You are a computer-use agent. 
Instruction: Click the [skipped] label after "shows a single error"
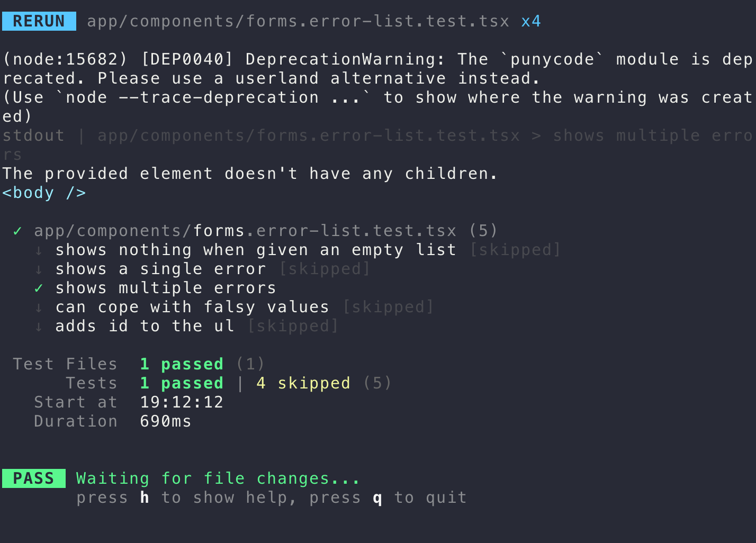click(x=324, y=269)
